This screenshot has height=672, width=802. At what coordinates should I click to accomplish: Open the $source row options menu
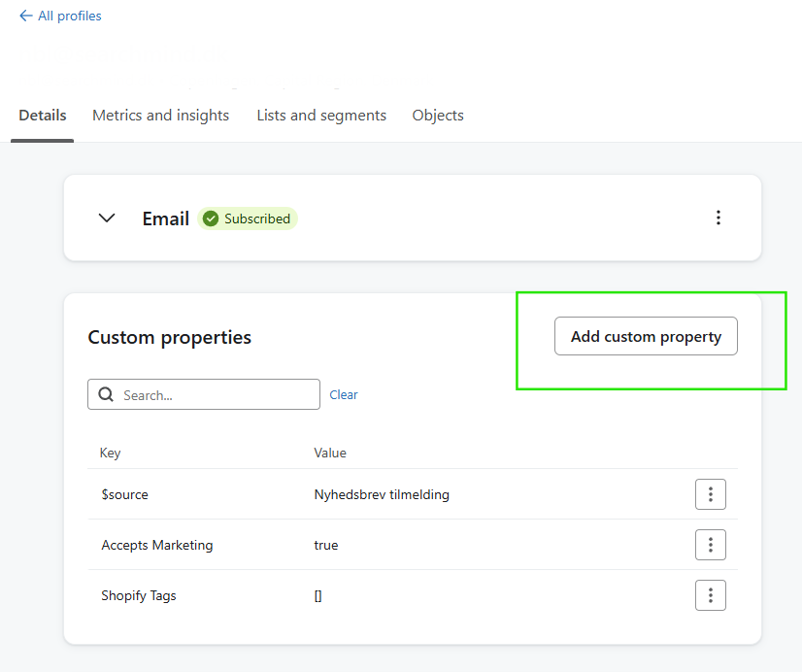(x=711, y=494)
